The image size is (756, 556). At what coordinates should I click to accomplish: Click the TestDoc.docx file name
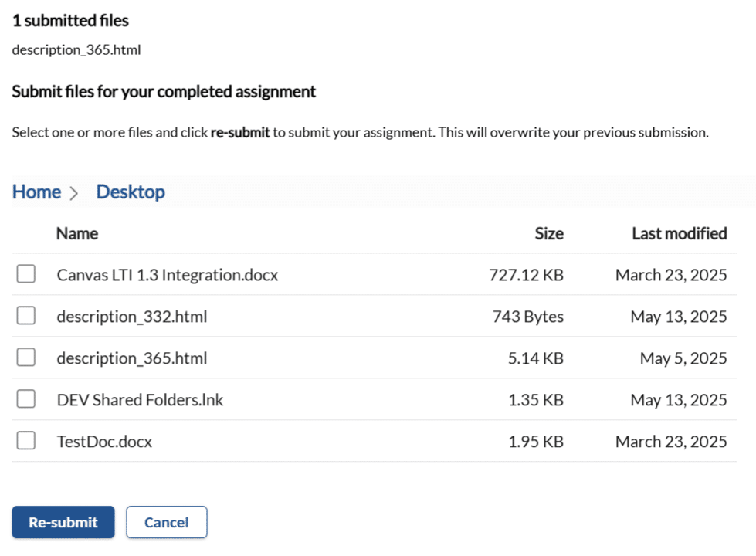click(103, 440)
